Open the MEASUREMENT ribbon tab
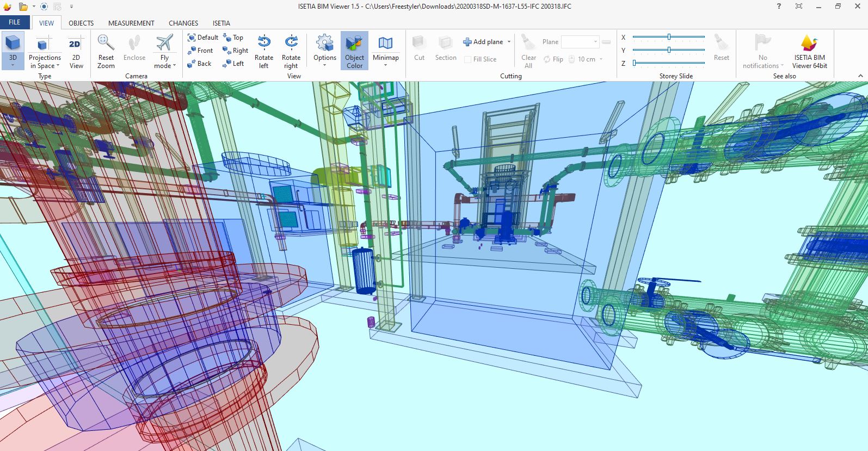 (131, 23)
